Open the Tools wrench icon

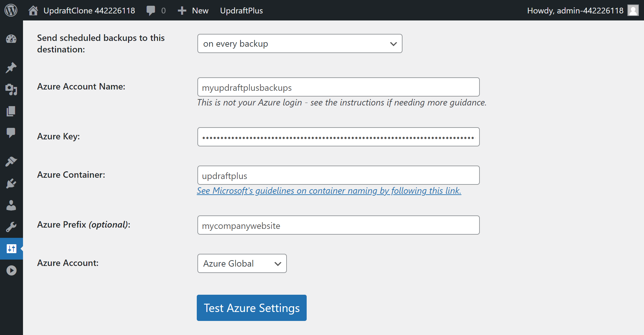pos(11,227)
